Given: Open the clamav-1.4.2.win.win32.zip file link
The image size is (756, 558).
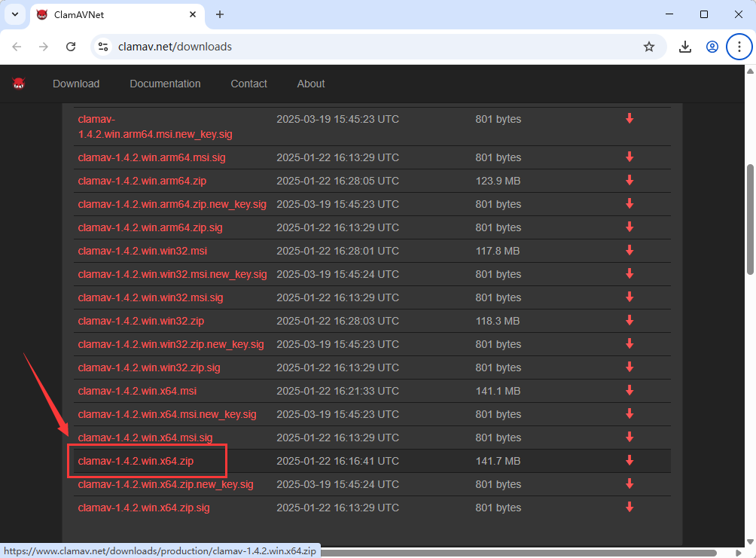Looking at the screenshot, I should [142, 321].
